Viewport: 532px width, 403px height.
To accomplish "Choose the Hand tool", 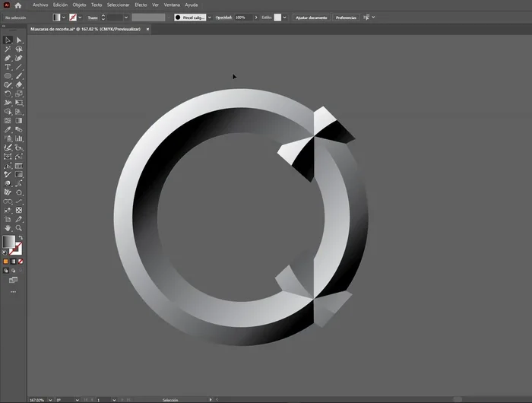I will pyautogui.click(x=8, y=227).
